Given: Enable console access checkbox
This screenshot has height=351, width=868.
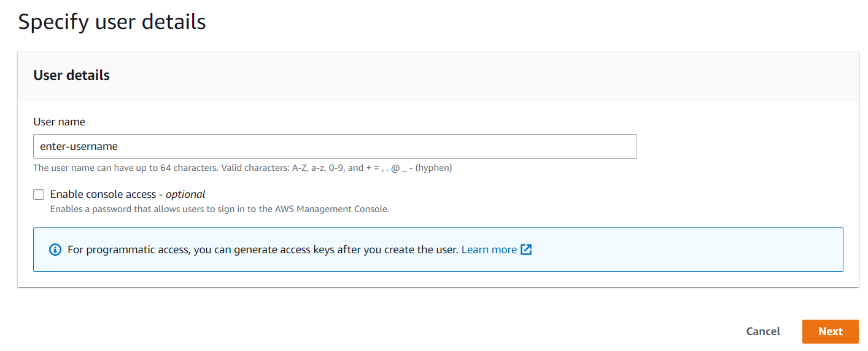Looking at the screenshot, I should click(x=39, y=194).
